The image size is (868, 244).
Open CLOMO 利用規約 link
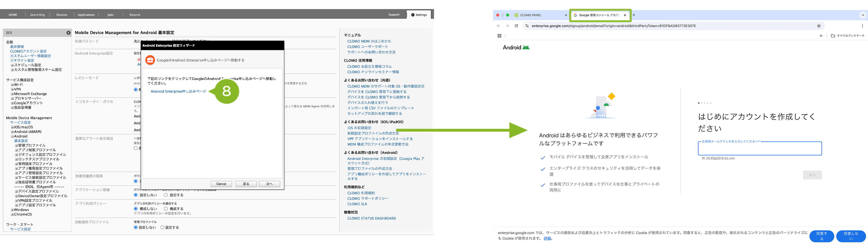point(361,193)
